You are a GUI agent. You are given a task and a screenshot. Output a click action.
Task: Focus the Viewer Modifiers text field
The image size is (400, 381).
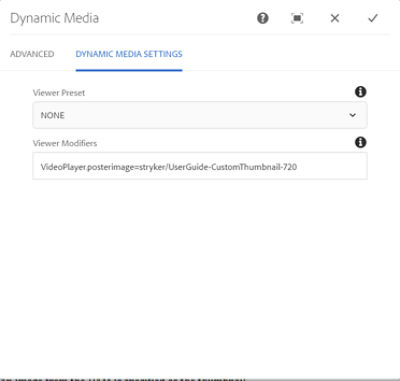coord(200,166)
